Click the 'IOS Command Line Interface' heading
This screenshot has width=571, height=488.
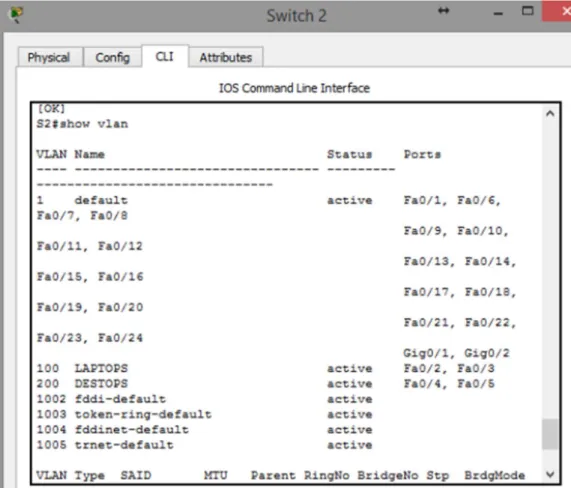tap(294, 88)
